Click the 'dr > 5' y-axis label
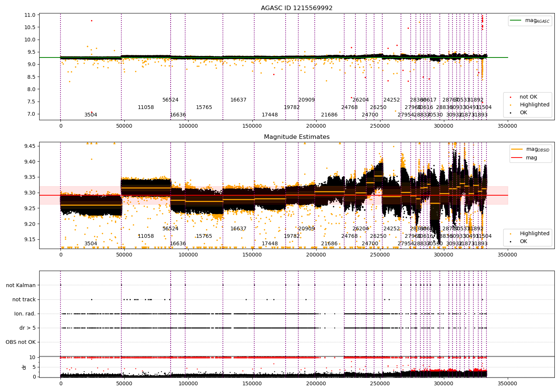The image size is (560, 392). [x=28, y=328]
